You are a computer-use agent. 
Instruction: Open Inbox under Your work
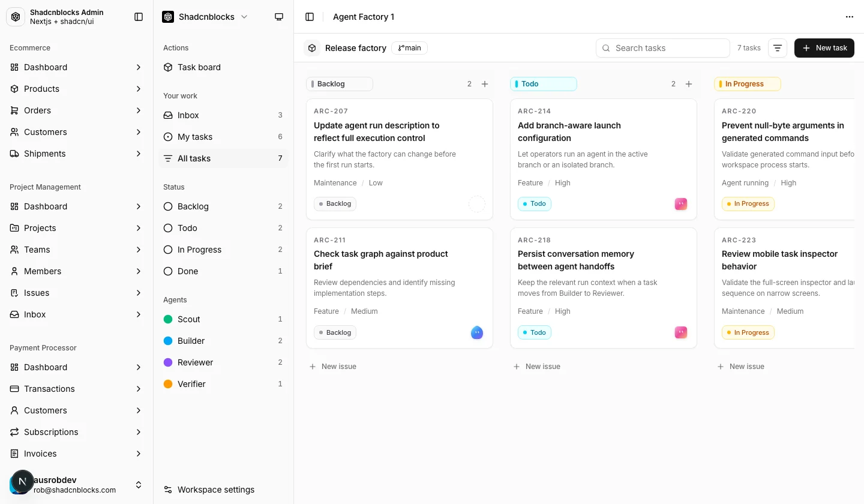click(223, 115)
